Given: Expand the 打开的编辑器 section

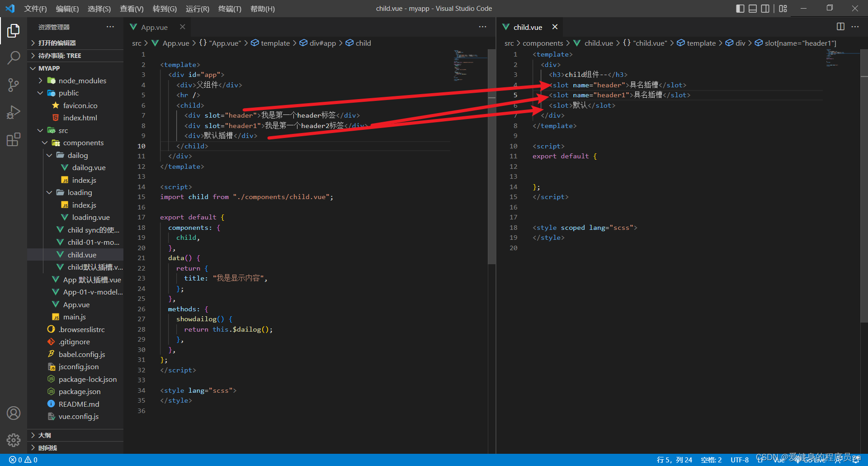Looking at the screenshot, I should coord(75,43).
